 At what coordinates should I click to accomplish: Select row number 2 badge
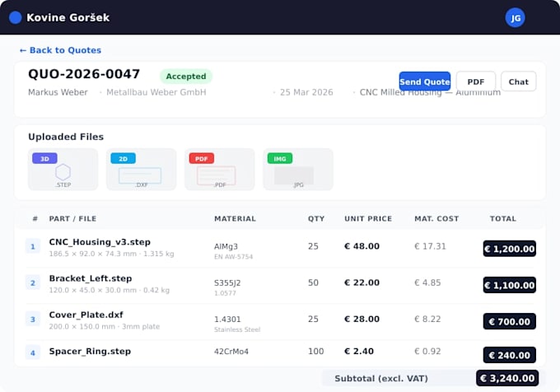33,282
